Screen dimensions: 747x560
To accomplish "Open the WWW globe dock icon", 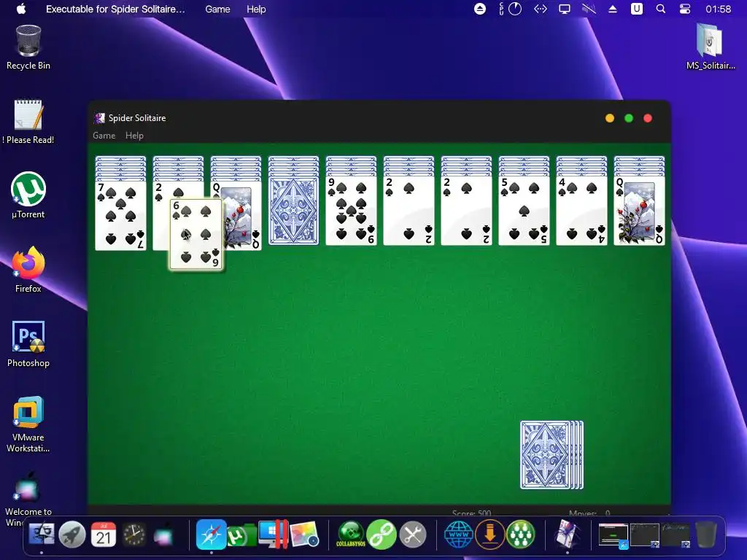I will point(458,535).
